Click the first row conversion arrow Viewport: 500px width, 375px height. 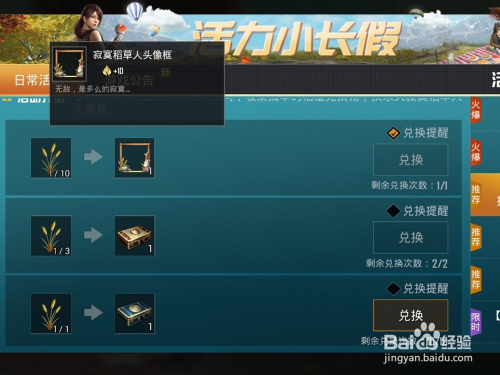pos(93,157)
